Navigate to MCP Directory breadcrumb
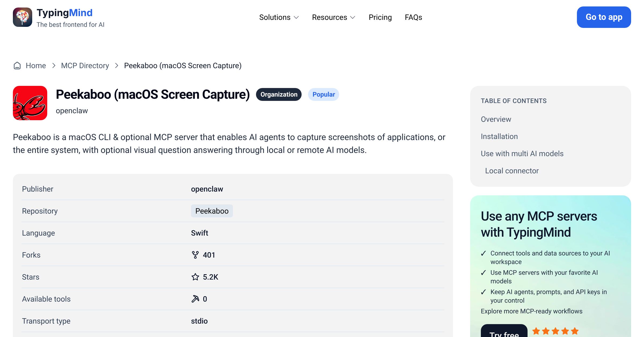644x337 pixels. (85, 65)
